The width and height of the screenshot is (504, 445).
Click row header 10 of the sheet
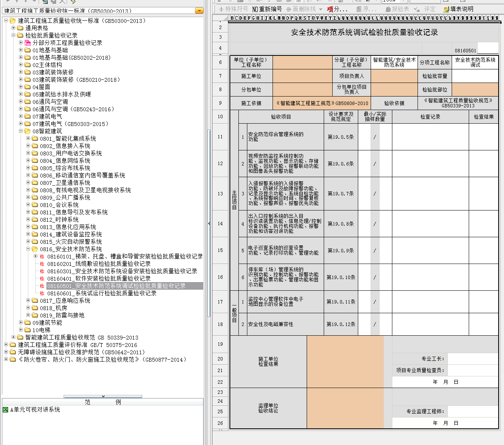click(220, 117)
